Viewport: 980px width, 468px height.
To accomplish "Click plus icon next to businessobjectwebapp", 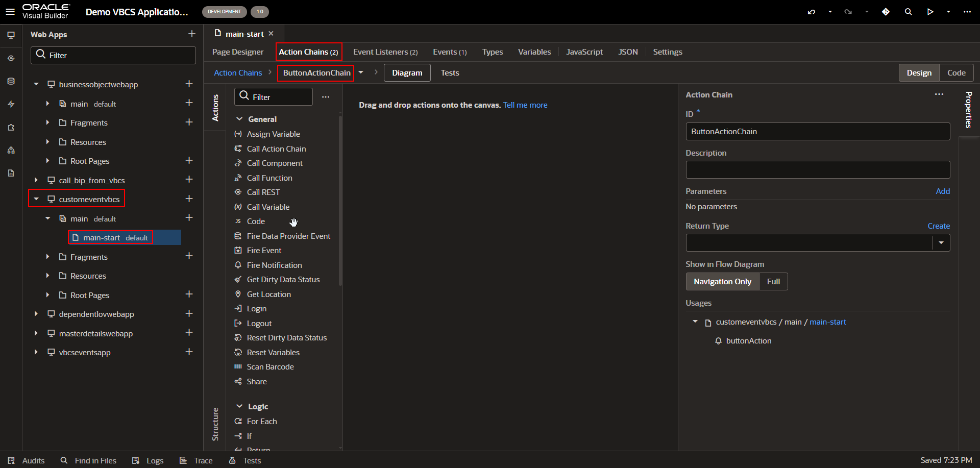I will [x=189, y=84].
